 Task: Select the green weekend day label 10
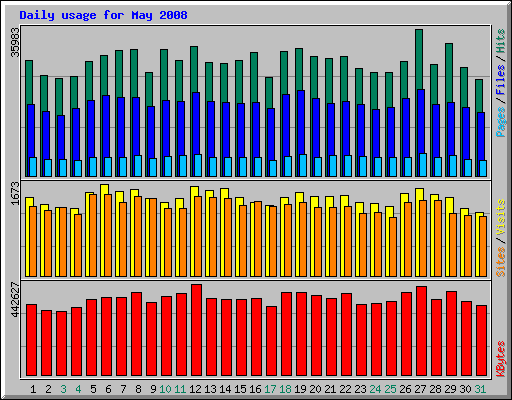pos(165,389)
